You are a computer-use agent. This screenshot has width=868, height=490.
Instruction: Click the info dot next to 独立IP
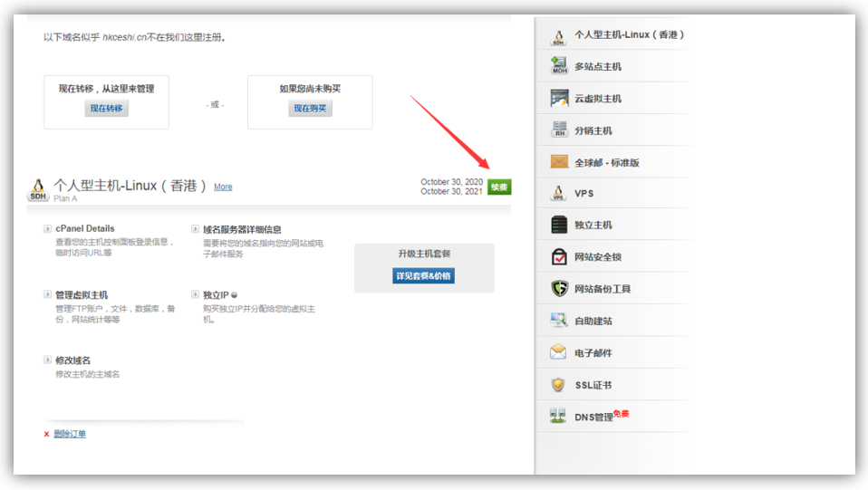[234, 295]
